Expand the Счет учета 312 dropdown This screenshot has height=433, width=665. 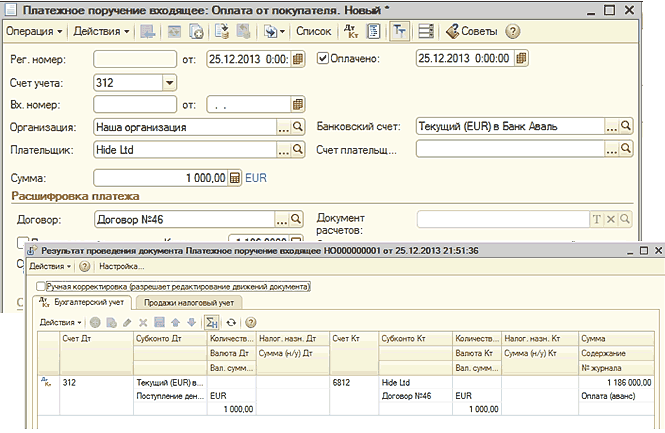pyautogui.click(x=168, y=82)
